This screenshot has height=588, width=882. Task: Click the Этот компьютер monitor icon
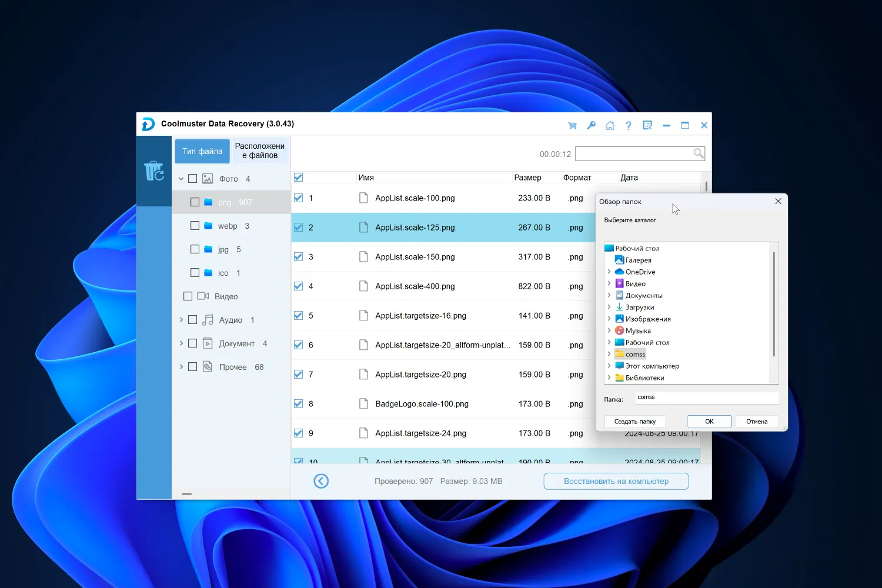pyautogui.click(x=619, y=366)
